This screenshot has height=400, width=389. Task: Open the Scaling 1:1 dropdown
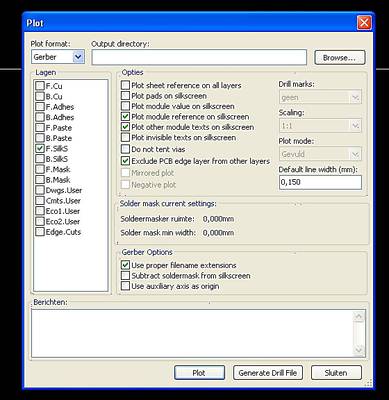pyautogui.click(x=320, y=126)
